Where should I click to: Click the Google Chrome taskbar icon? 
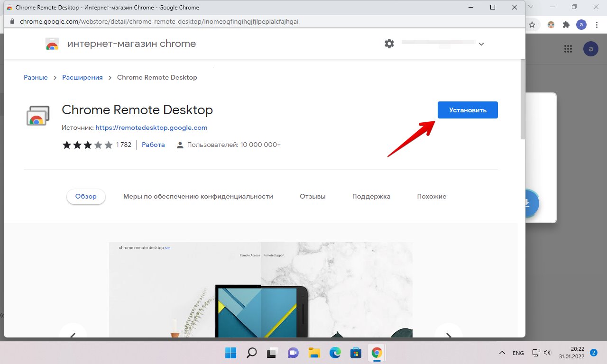click(x=377, y=353)
